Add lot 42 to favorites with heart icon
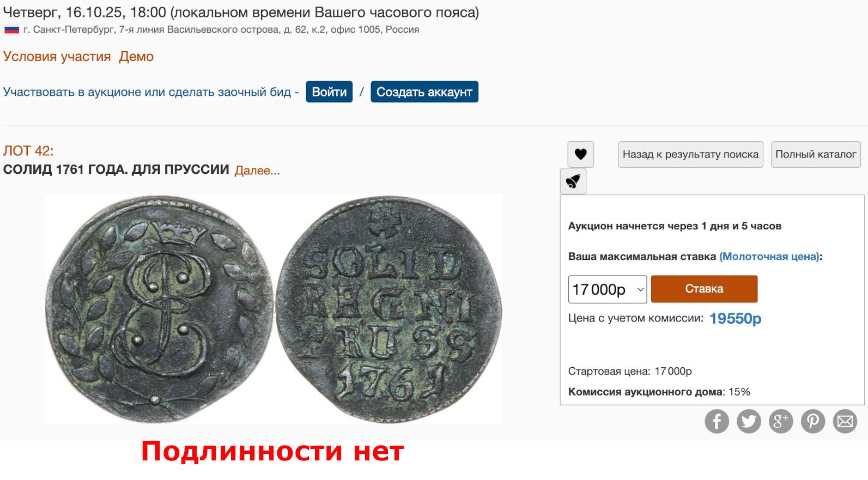Viewport: 868px width, 480px height. point(580,154)
